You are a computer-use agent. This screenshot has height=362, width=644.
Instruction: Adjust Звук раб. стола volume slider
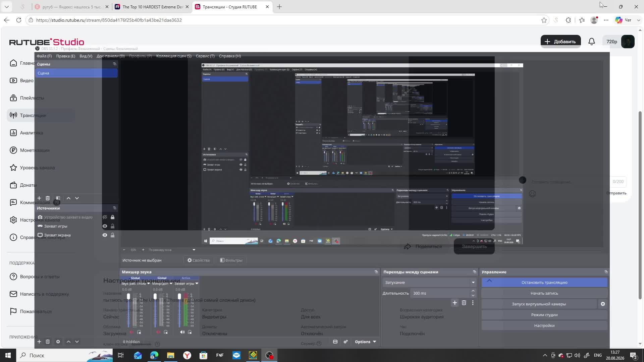coord(128,296)
